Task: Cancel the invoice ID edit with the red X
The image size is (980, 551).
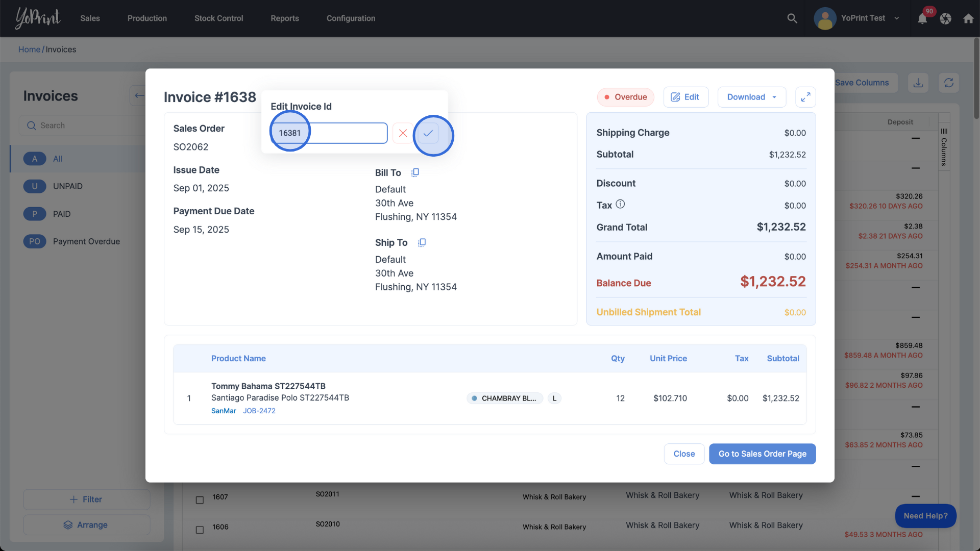Action: point(403,133)
